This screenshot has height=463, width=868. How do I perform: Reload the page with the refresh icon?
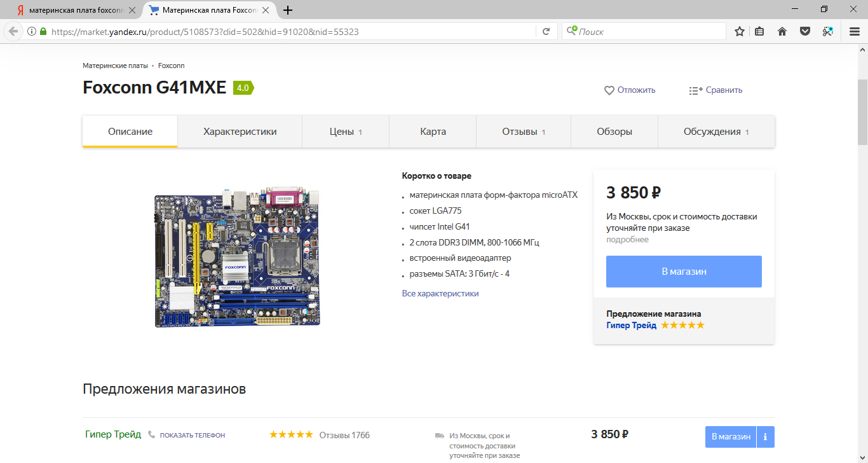546,31
